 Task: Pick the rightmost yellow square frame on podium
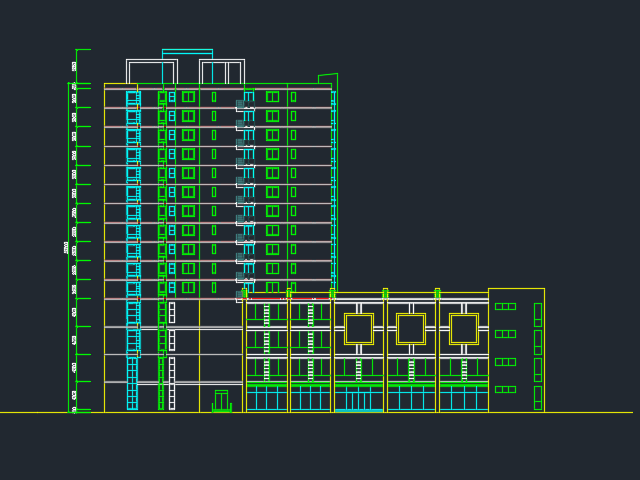(x=464, y=328)
